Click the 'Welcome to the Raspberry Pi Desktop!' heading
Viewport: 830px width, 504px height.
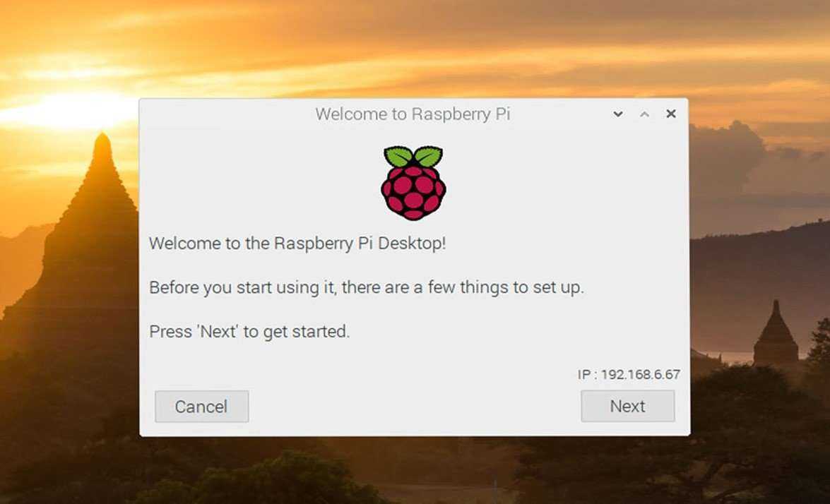click(x=297, y=244)
